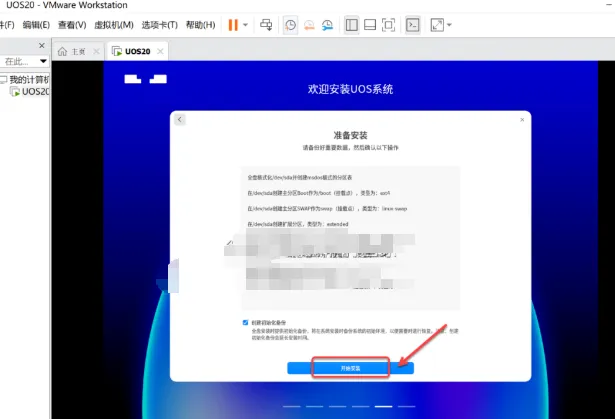Click the 准备安装 heading text
The image size is (615, 419).
click(350, 135)
